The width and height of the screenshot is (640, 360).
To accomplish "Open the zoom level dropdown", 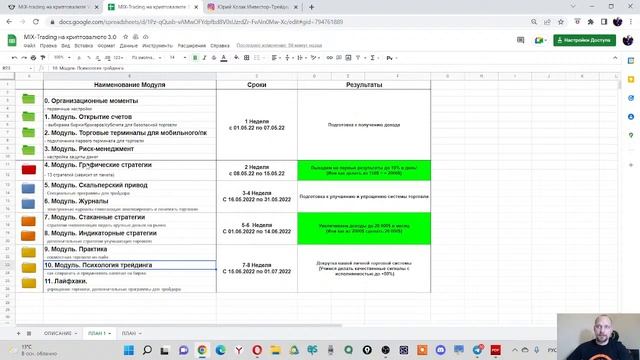I will [x=62, y=58].
